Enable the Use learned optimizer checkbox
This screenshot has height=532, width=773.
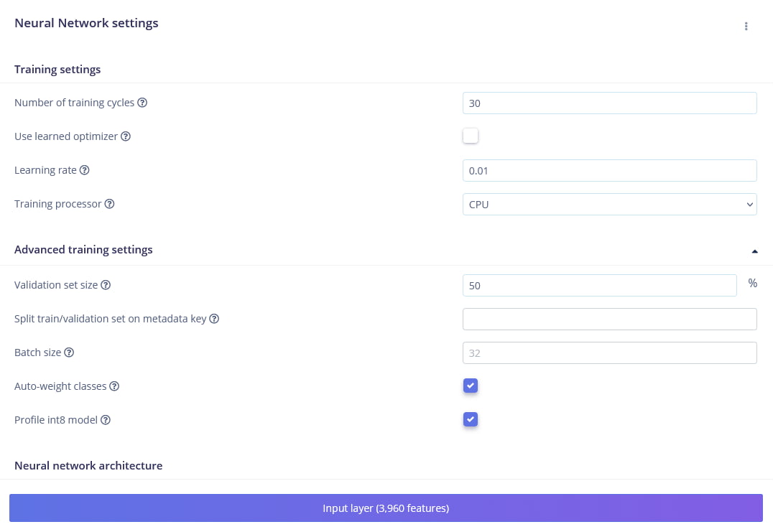pos(471,136)
